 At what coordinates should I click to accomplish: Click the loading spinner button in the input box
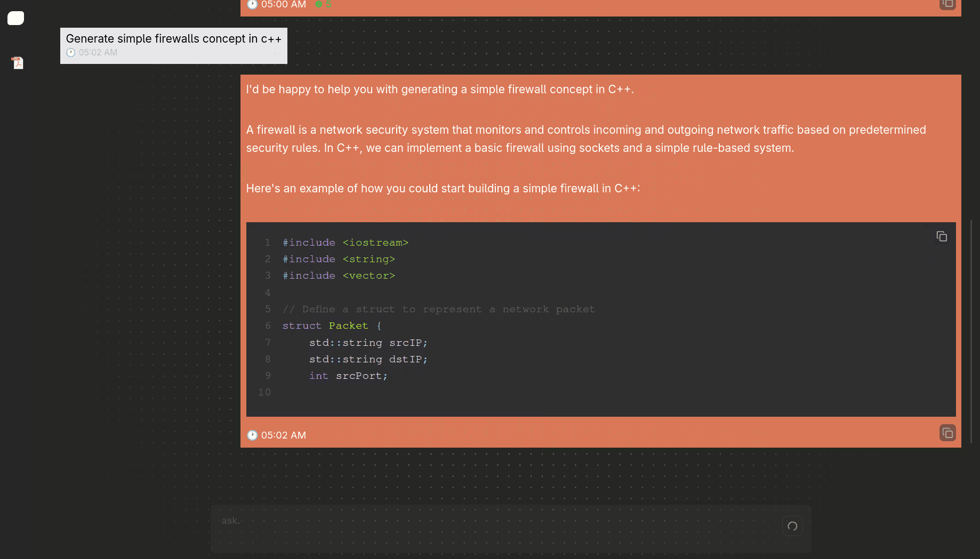click(x=792, y=526)
